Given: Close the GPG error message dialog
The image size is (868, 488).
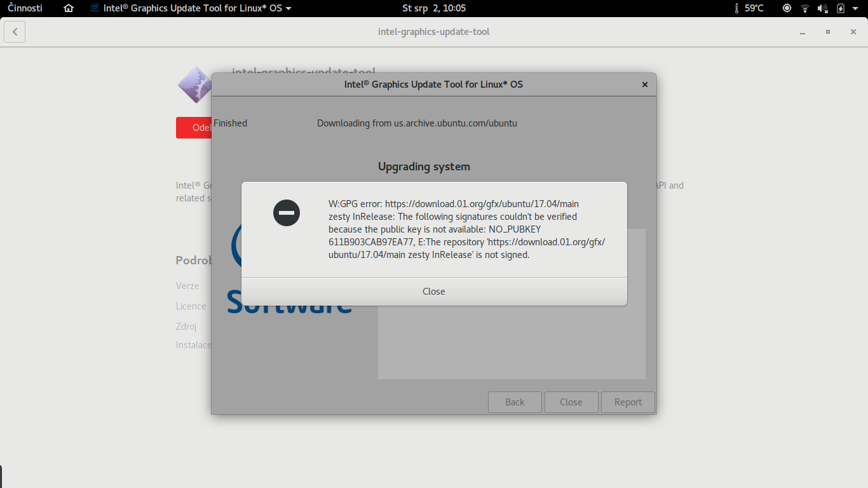Looking at the screenshot, I should click(434, 292).
